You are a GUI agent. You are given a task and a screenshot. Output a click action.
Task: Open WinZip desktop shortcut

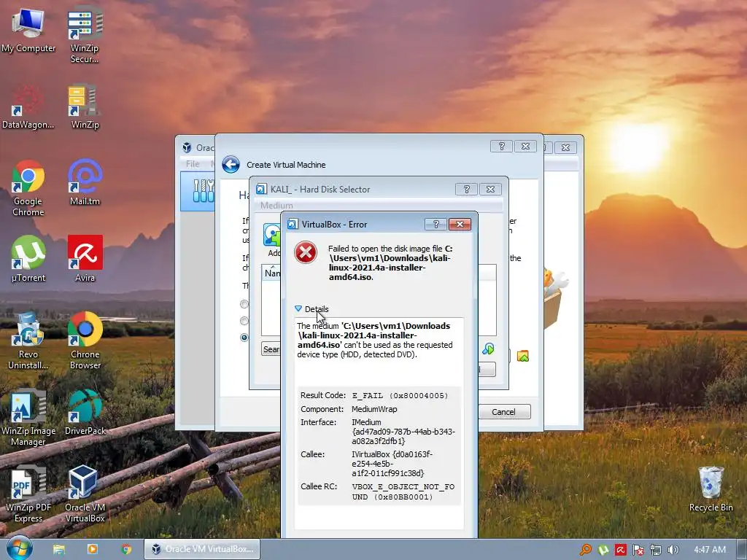point(85,106)
